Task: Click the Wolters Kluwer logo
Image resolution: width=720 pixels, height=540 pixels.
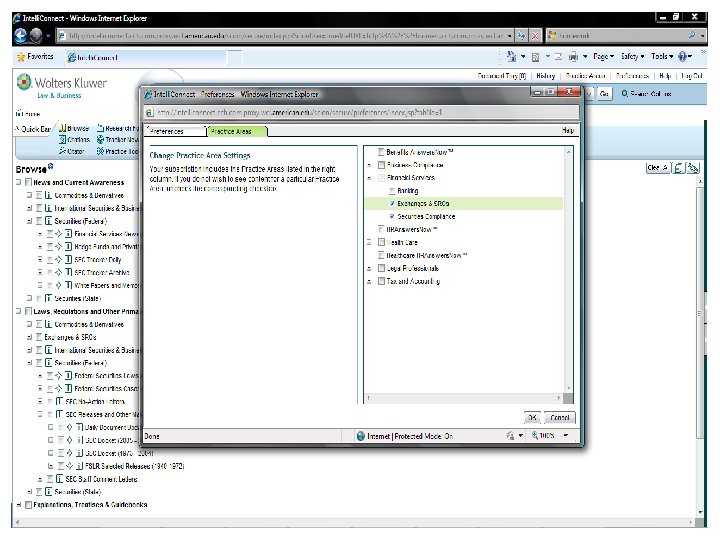Action: (x=62, y=85)
